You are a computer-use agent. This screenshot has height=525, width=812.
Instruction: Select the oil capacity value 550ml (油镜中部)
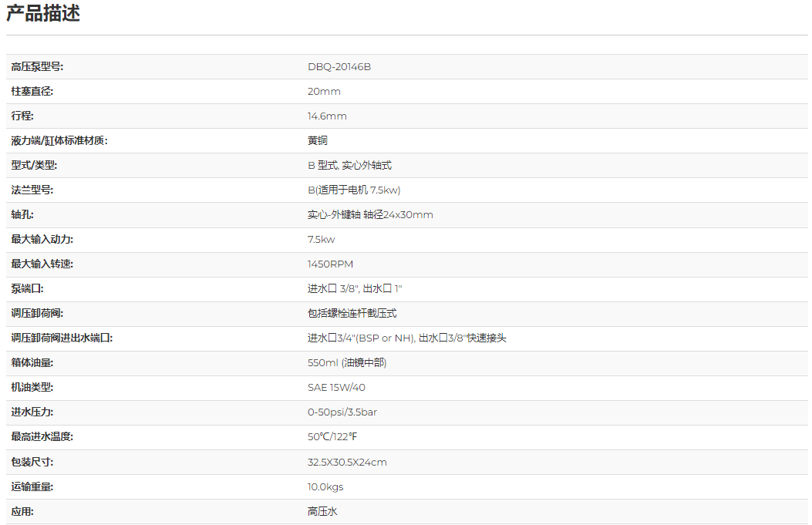347,363
